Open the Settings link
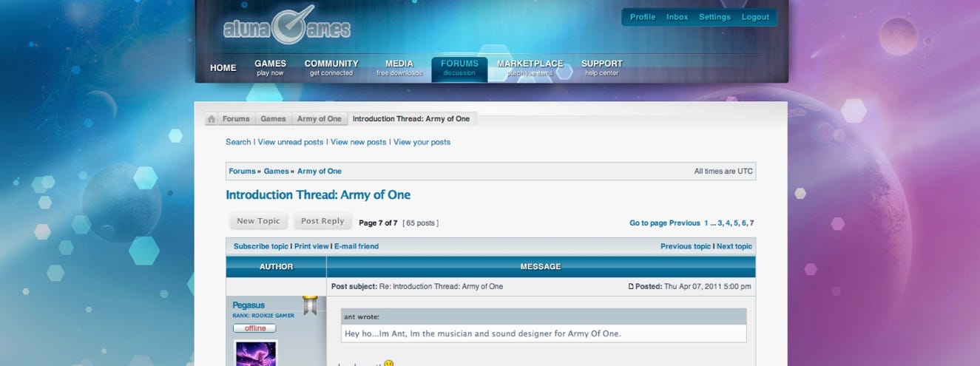The height and width of the screenshot is (366, 980). click(714, 17)
